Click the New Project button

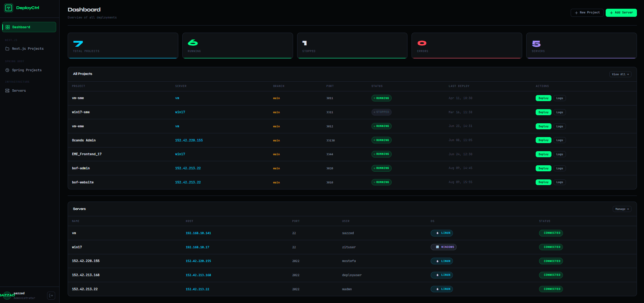coord(587,12)
